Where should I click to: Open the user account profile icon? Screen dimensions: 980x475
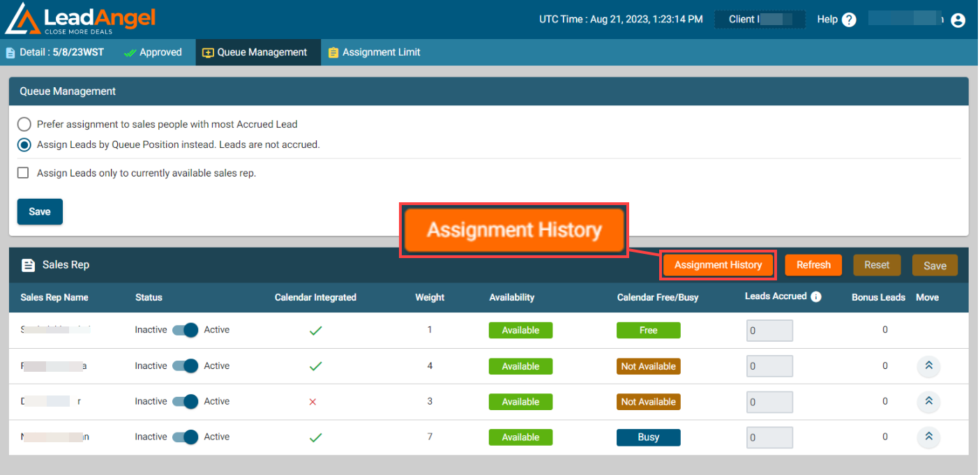click(x=958, y=20)
